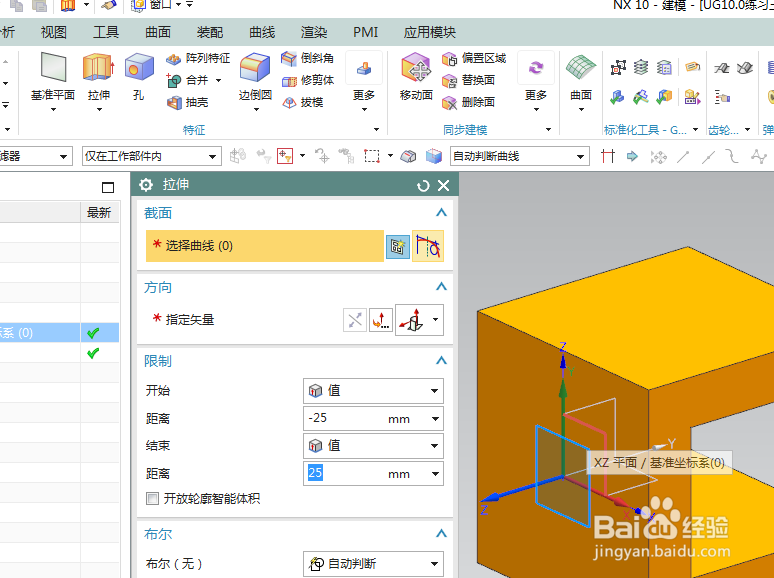Click the 指定矢量 label
This screenshot has width=774, height=578.
click(190, 320)
